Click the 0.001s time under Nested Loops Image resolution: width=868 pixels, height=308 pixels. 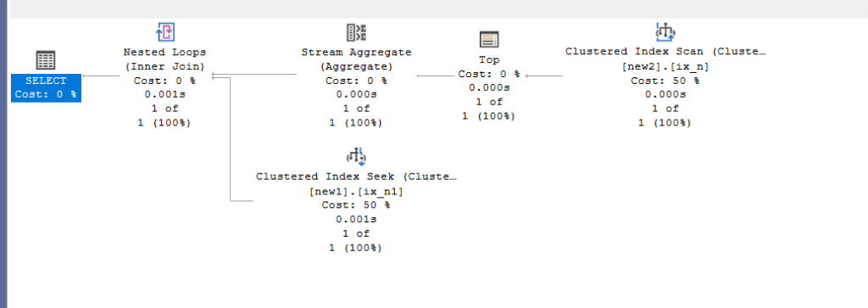[x=164, y=94]
